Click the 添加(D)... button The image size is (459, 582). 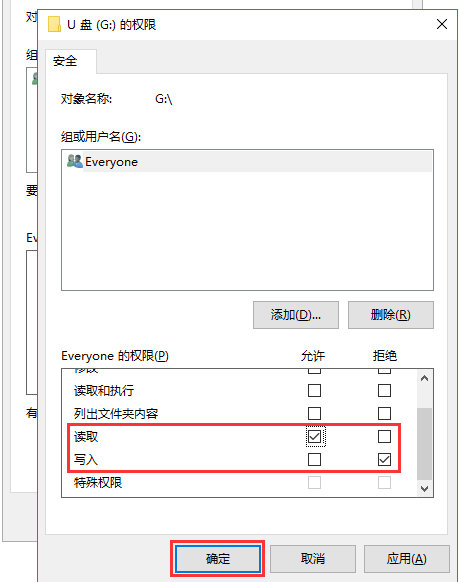[296, 315]
